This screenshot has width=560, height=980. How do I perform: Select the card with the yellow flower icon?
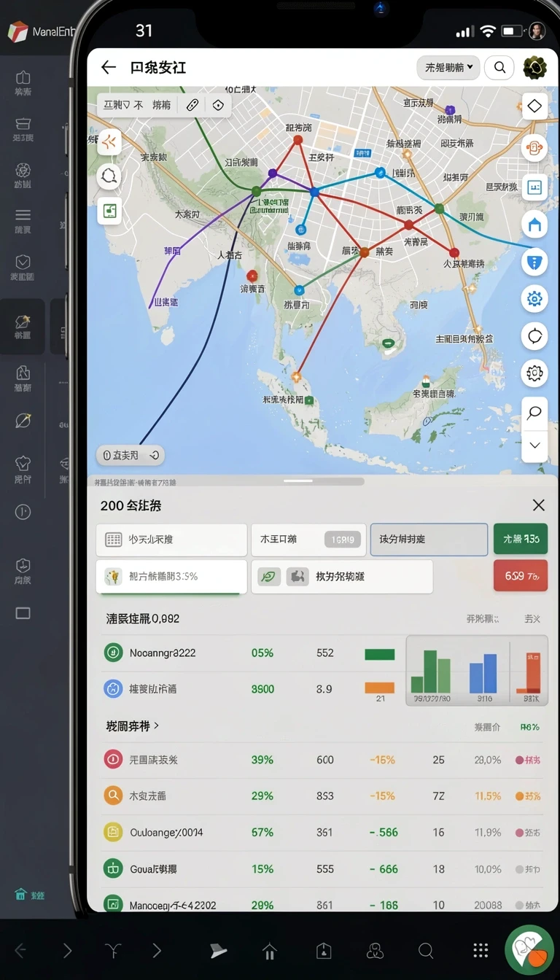click(x=171, y=576)
